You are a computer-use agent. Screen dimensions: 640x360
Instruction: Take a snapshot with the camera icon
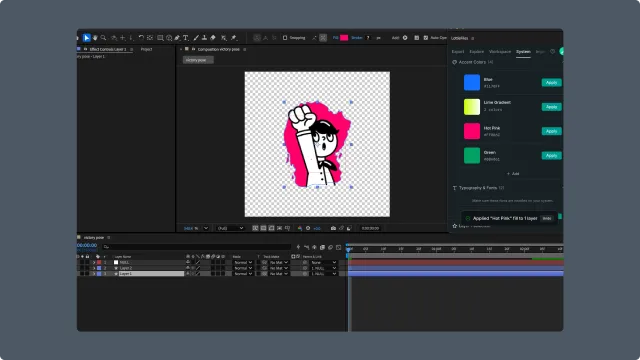pyautogui.click(x=333, y=228)
